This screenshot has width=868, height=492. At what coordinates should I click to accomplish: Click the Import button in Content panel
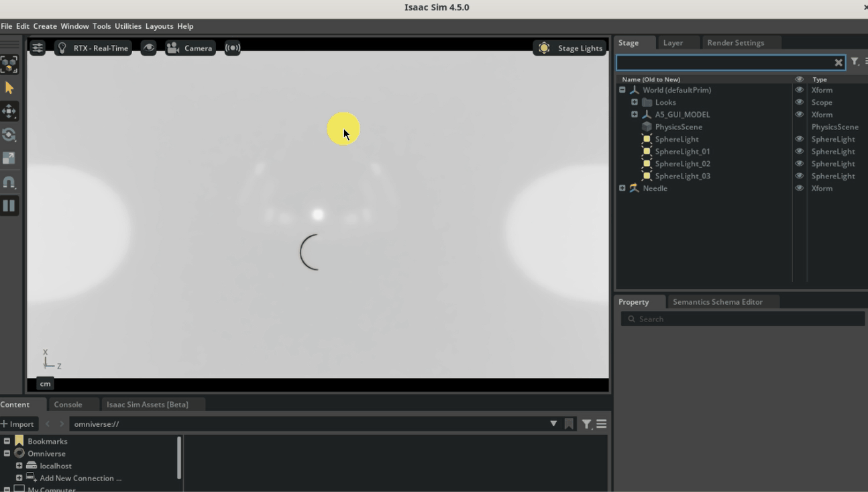(x=19, y=424)
